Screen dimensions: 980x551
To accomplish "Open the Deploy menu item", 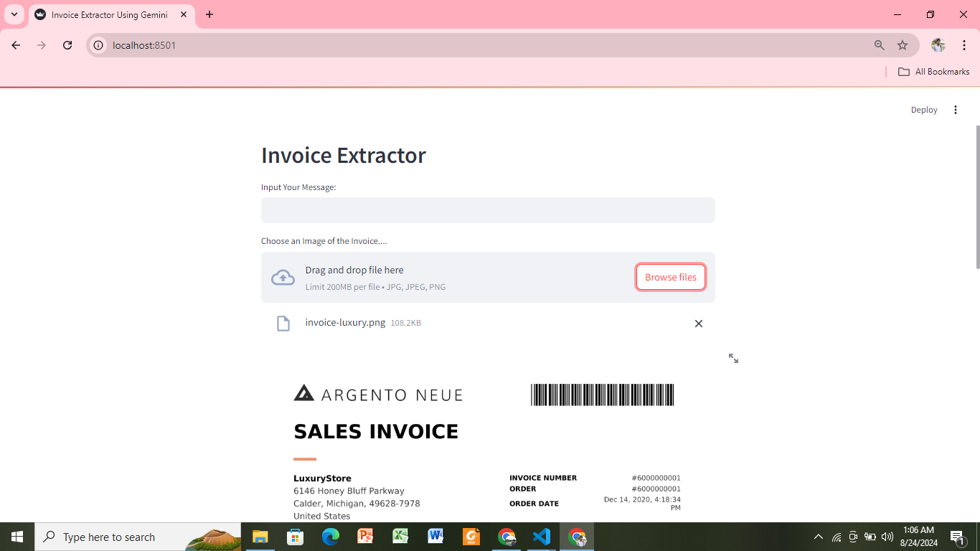I will point(924,110).
